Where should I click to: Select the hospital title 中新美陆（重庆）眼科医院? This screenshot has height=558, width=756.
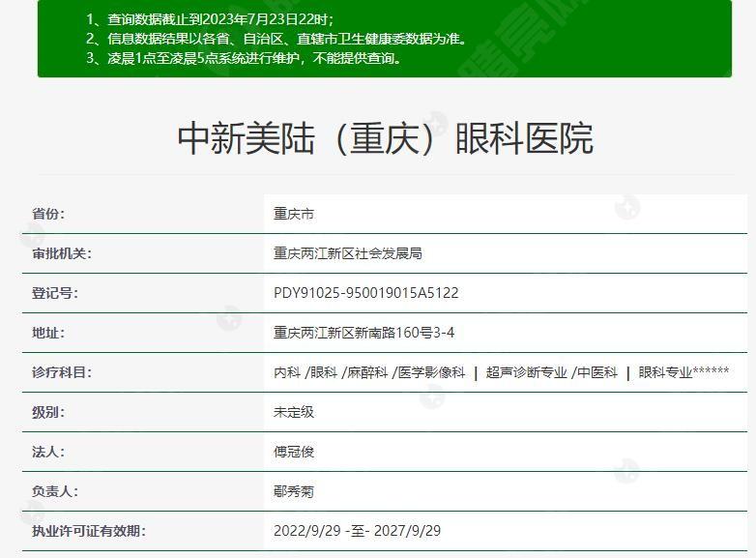click(385, 138)
